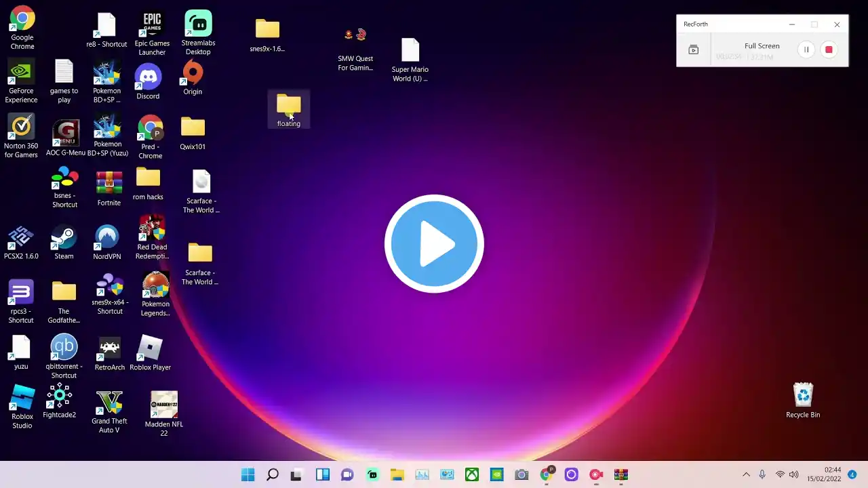Select the snes9x-1.6 folder on the desktop
Image resolution: width=868 pixels, height=488 pixels.
click(x=267, y=35)
